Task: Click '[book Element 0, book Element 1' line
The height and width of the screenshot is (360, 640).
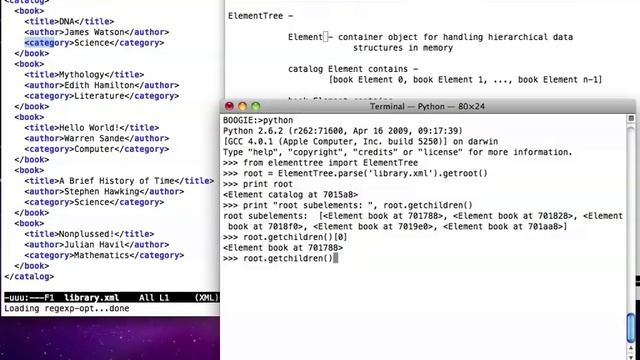Action: pyautogui.click(x=465, y=80)
